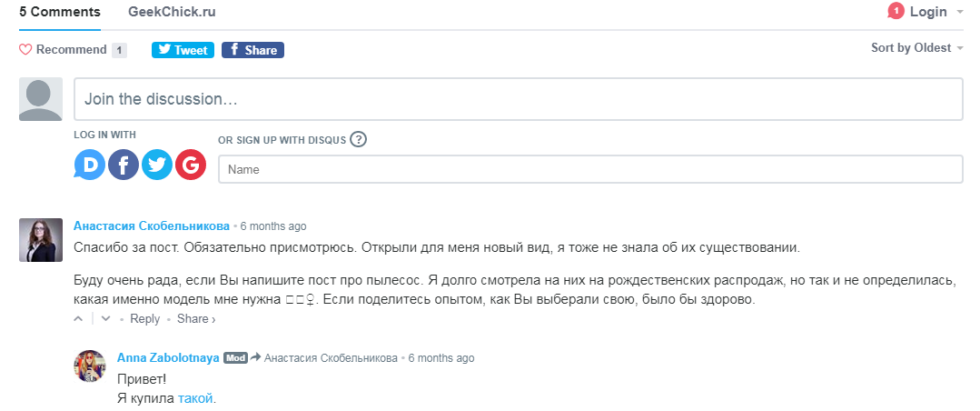Viewport: 980px width, 411px height.
Task: Expand the Sort by Oldest menu
Action: pyautogui.click(x=916, y=48)
